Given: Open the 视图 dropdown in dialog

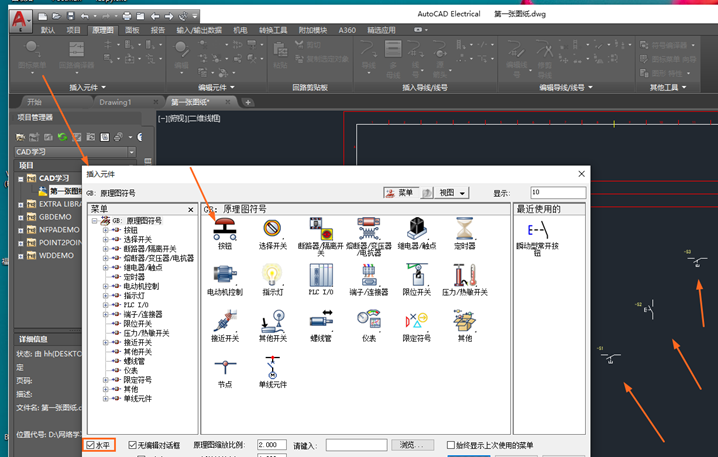Looking at the screenshot, I should click(452, 193).
